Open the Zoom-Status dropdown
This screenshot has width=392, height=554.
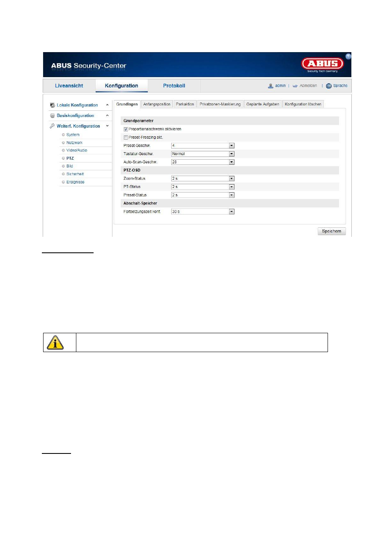[x=203, y=179]
